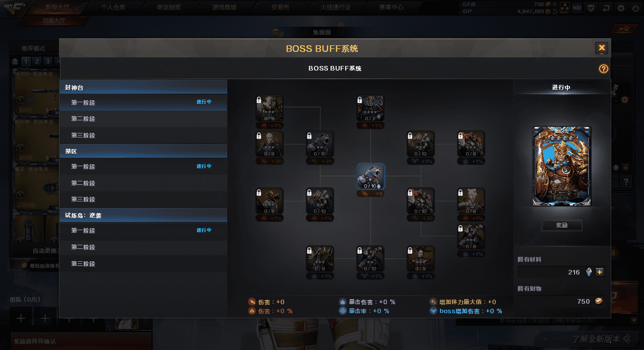Click the boss增加伤害 +0 % stat
This screenshot has width=644, height=350.
465,311
